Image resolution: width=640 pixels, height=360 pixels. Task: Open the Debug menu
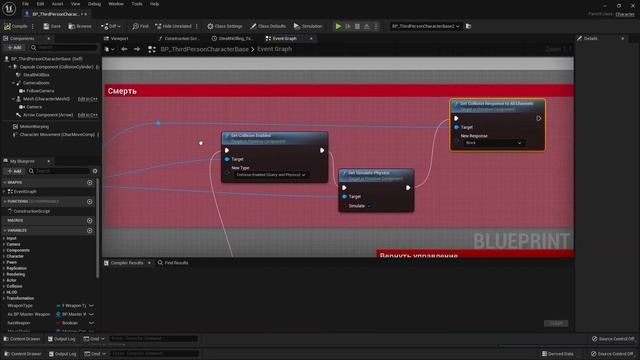[94, 4]
